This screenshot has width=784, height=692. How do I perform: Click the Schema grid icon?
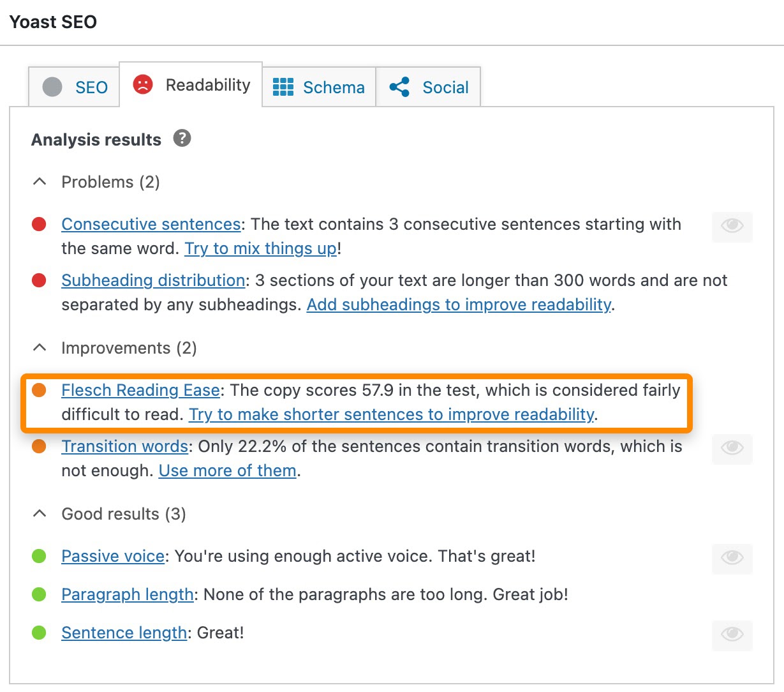pyautogui.click(x=283, y=87)
